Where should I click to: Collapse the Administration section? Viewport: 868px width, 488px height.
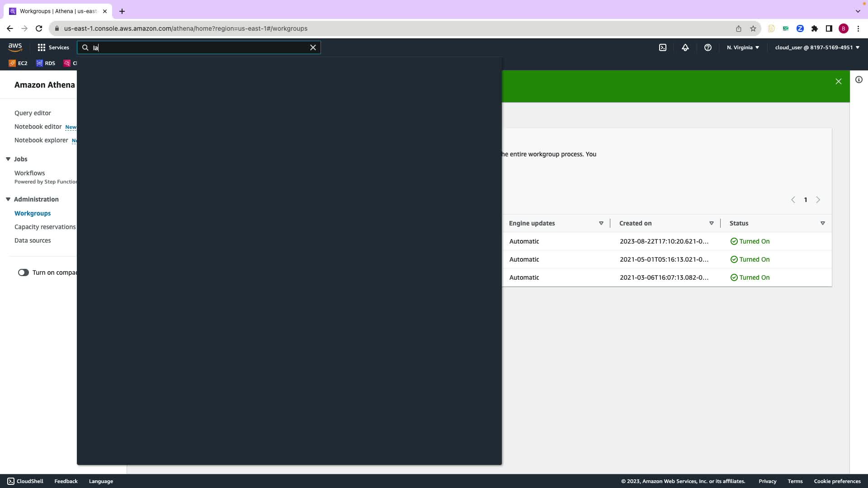point(8,199)
